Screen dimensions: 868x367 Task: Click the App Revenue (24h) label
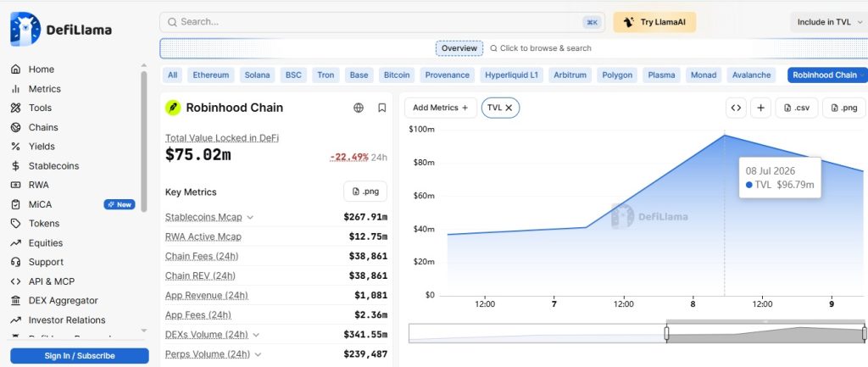click(207, 296)
